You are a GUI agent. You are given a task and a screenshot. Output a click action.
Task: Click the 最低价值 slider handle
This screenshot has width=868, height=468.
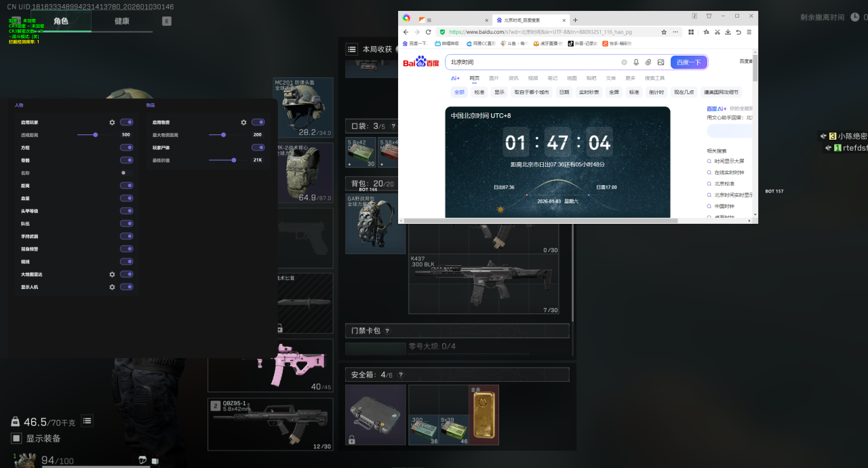pos(234,160)
